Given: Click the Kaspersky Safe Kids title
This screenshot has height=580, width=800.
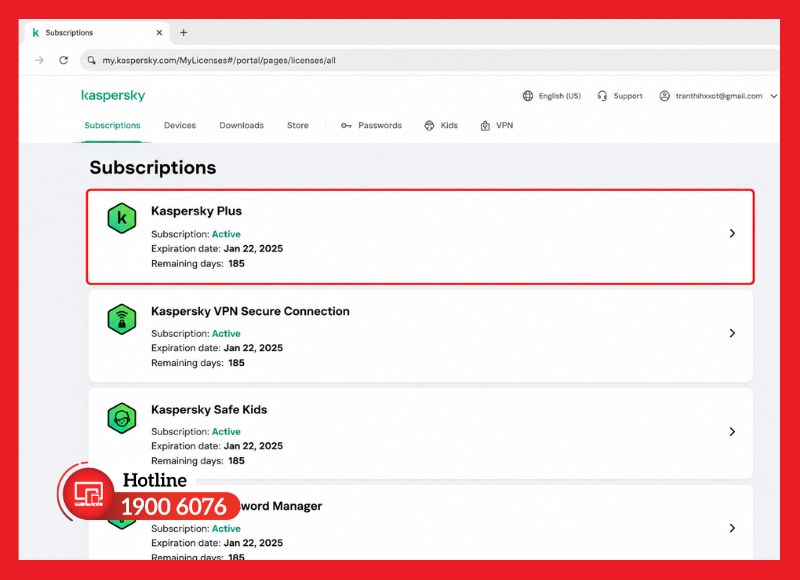Looking at the screenshot, I should point(209,410).
